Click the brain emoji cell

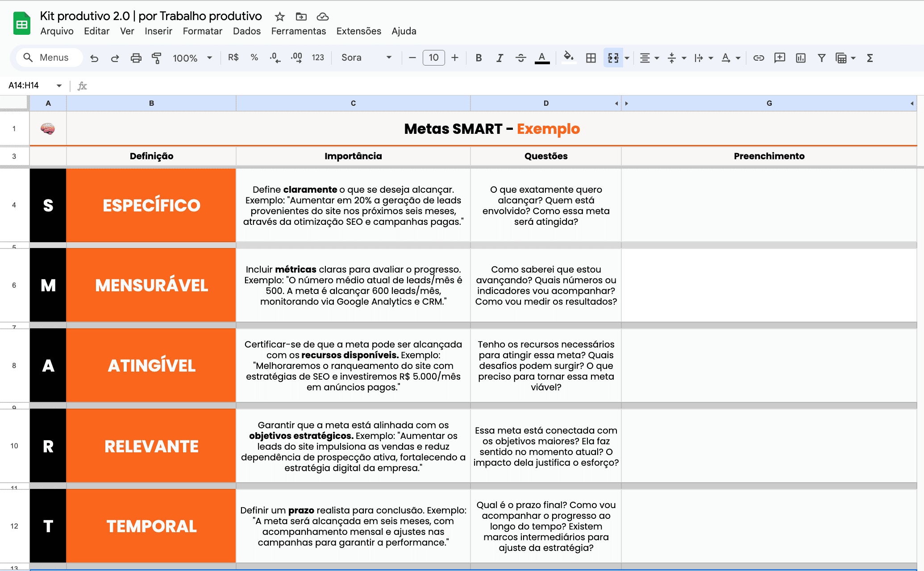(x=48, y=128)
